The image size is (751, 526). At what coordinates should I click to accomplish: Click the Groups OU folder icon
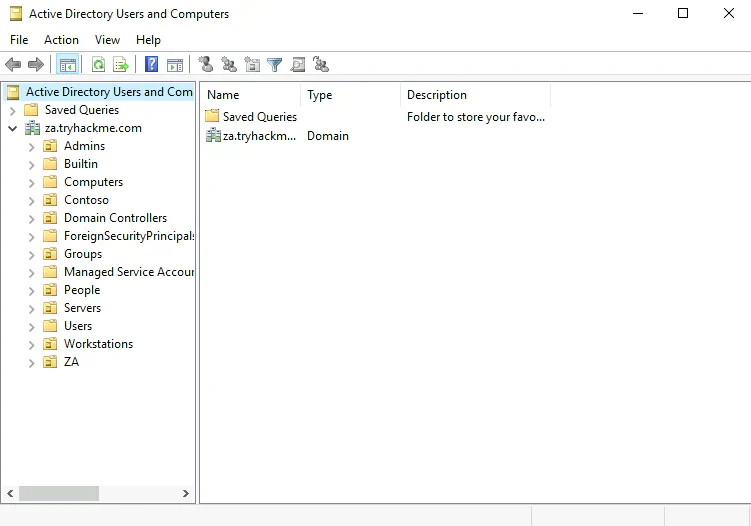(x=50, y=254)
